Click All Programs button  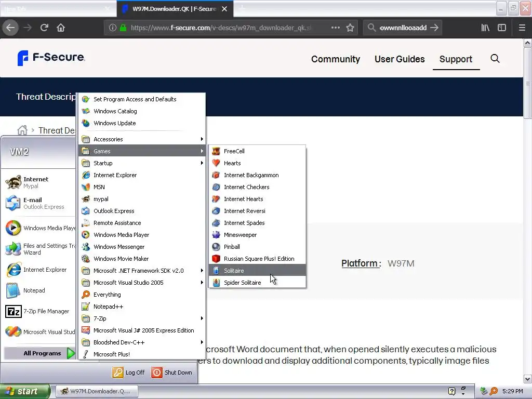tap(39, 353)
